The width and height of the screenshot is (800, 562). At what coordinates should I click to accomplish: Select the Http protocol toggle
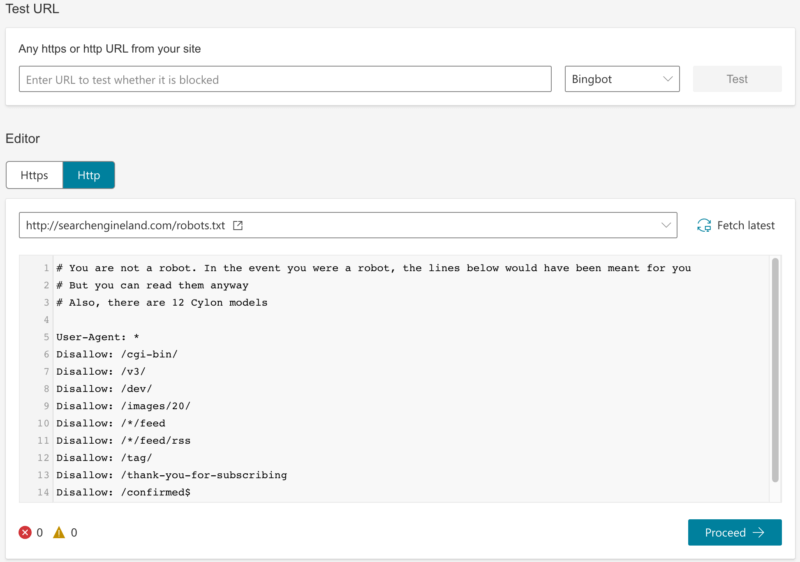coord(88,175)
